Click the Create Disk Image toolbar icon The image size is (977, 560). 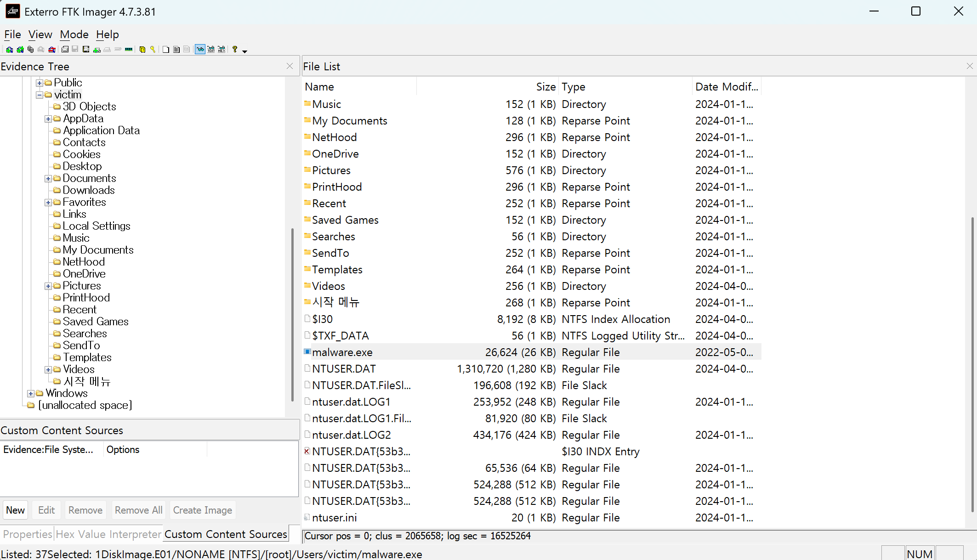coord(65,50)
